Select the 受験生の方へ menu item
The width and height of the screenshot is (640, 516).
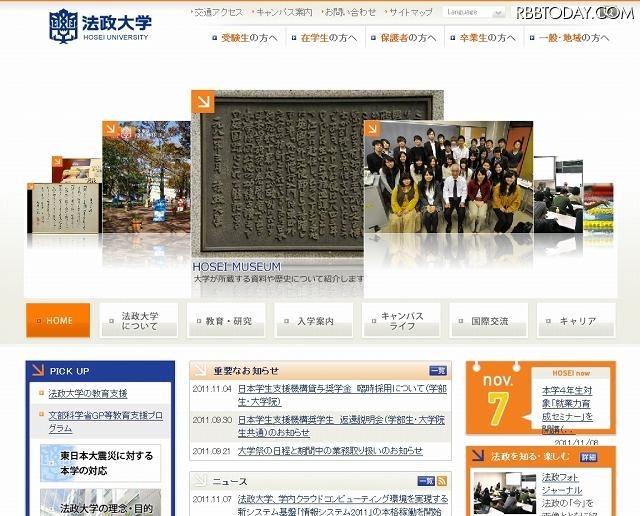point(245,38)
